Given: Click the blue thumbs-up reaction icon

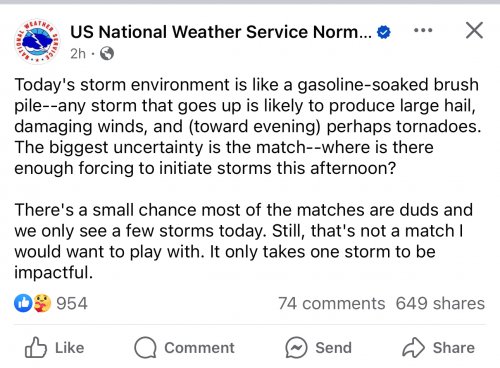Looking at the screenshot, I should (x=23, y=303).
